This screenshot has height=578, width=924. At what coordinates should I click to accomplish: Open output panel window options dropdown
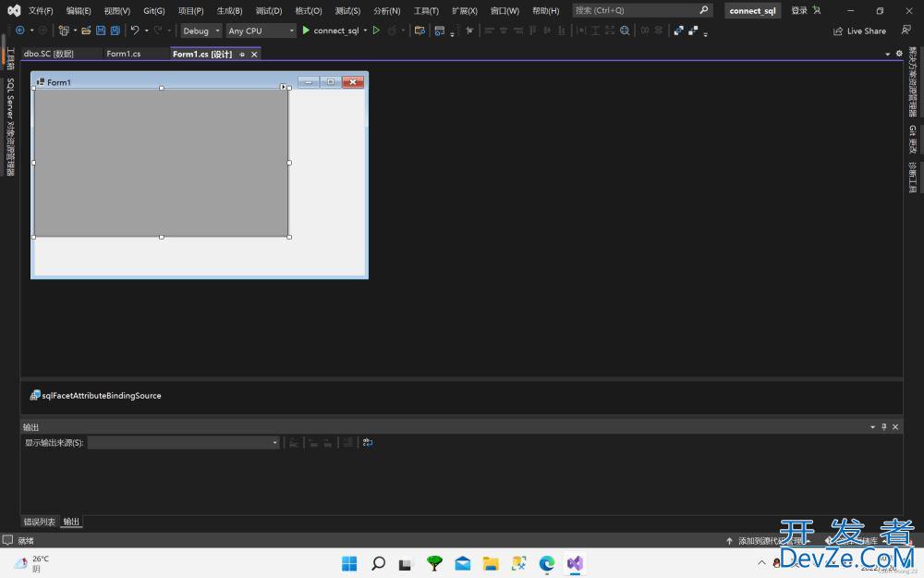click(x=873, y=426)
